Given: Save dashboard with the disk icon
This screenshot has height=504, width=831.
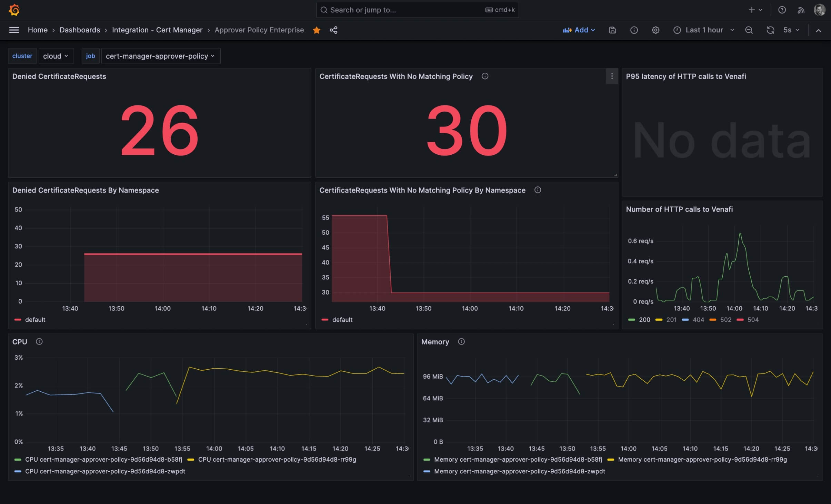Looking at the screenshot, I should (612, 30).
